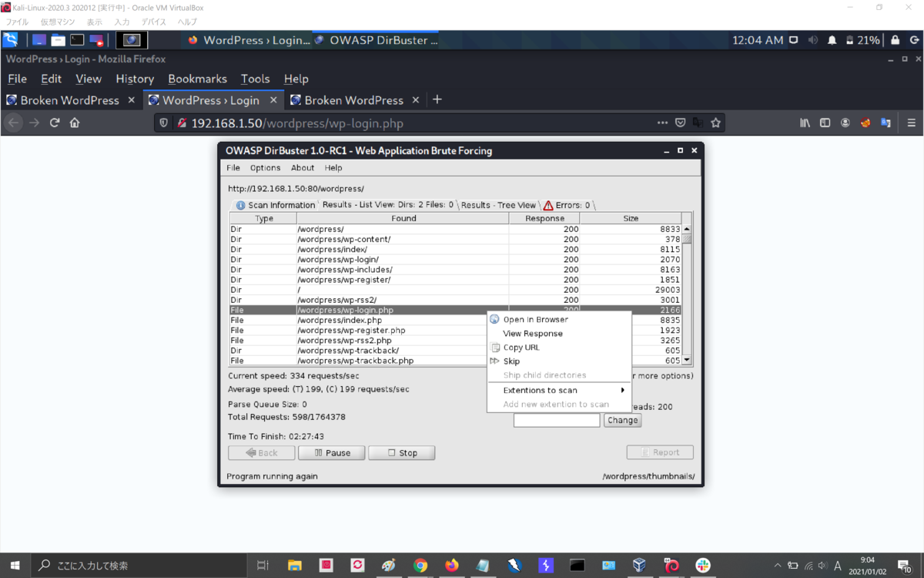Image resolution: width=924 pixels, height=578 pixels.
Task: Click the bookmark star in address bar
Action: point(715,123)
